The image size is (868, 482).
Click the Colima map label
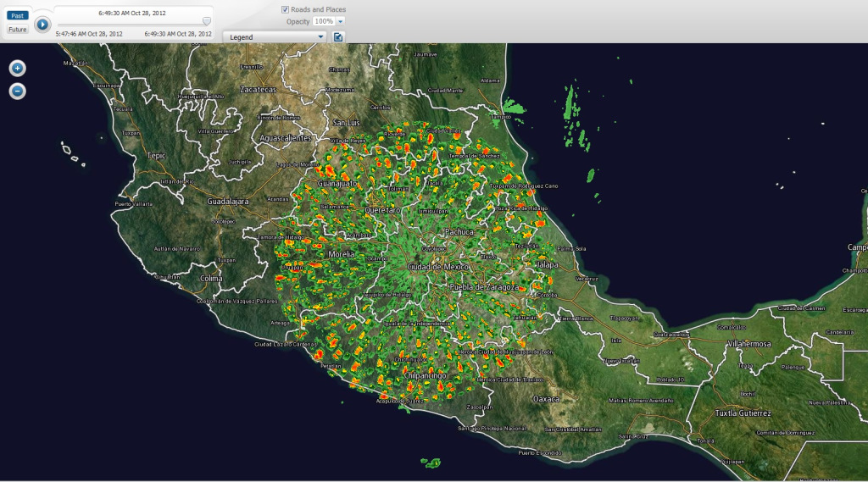(211, 279)
